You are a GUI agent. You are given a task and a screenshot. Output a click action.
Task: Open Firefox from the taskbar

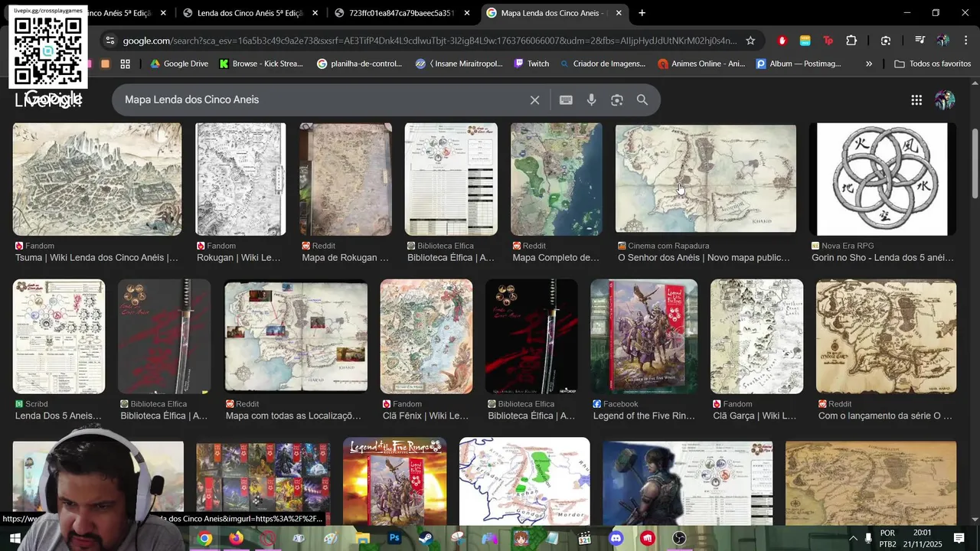[x=236, y=538]
